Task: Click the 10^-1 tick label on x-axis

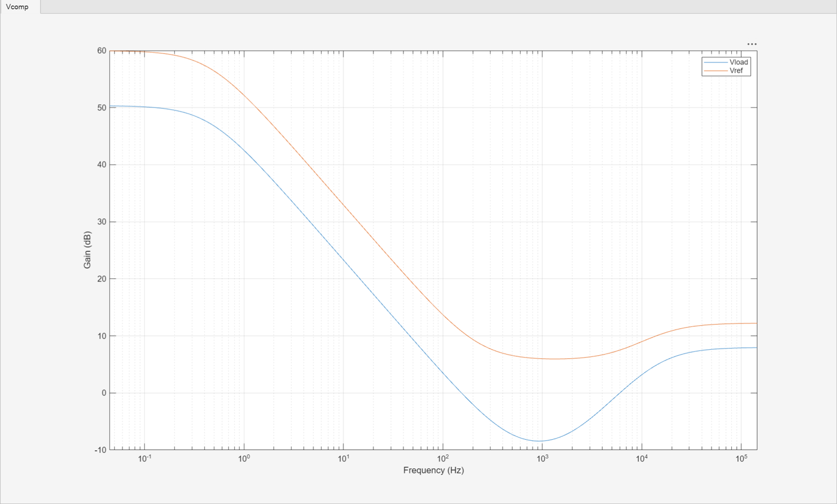Action: tap(144, 459)
